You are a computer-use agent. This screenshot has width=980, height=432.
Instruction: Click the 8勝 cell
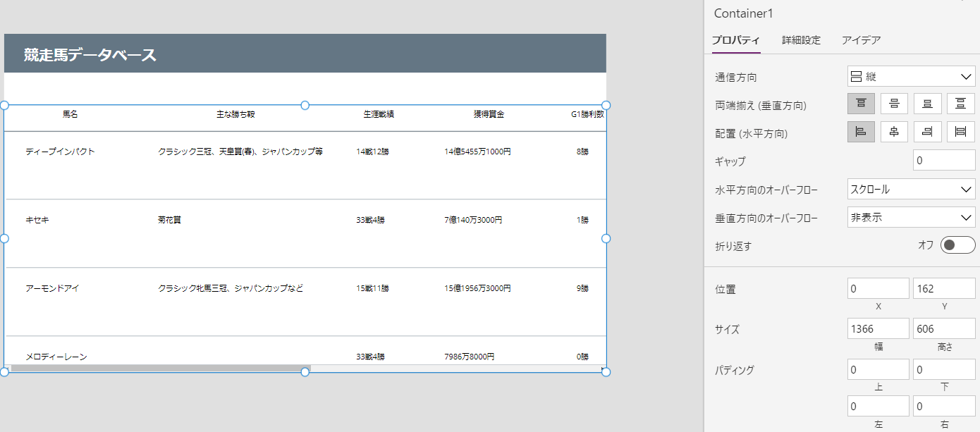tap(582, 152)
